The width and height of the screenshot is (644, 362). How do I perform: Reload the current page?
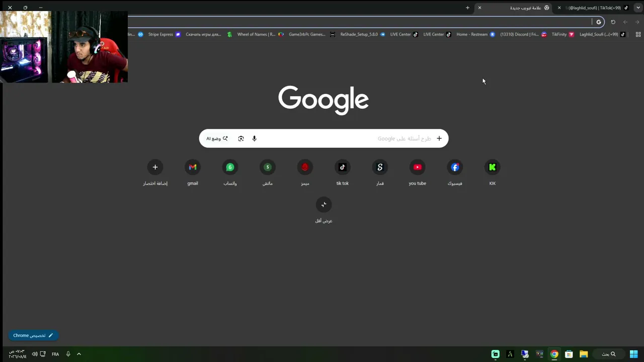[613, 22]
